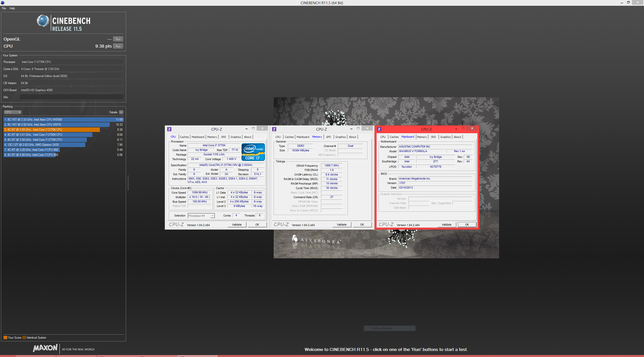Click the BIOS version 1707 field
The height and width of the screenshot is (357, 644).
coord(435,183)
